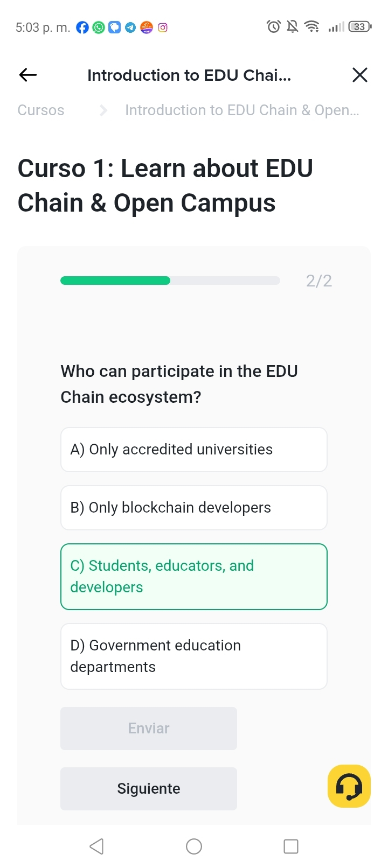This screenshot has width=388, height=868.
Task: Tap the alarm clock status icon
Action: pos(274,26)
